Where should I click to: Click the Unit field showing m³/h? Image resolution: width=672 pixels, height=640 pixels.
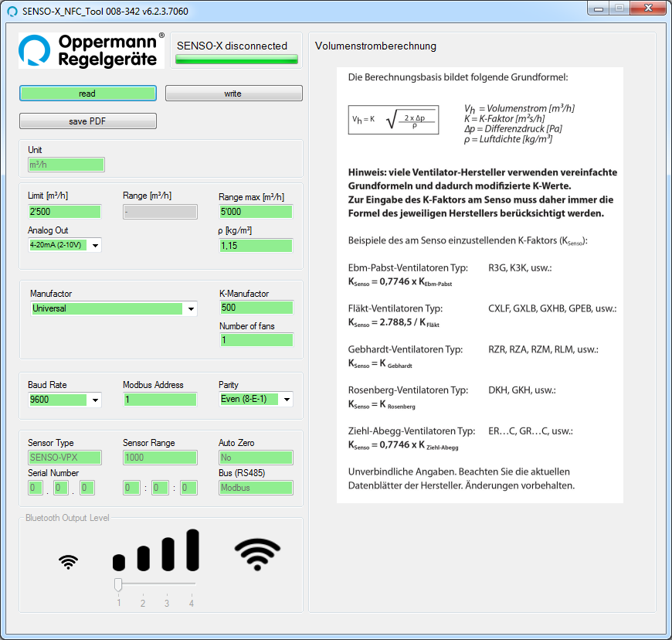66,165
